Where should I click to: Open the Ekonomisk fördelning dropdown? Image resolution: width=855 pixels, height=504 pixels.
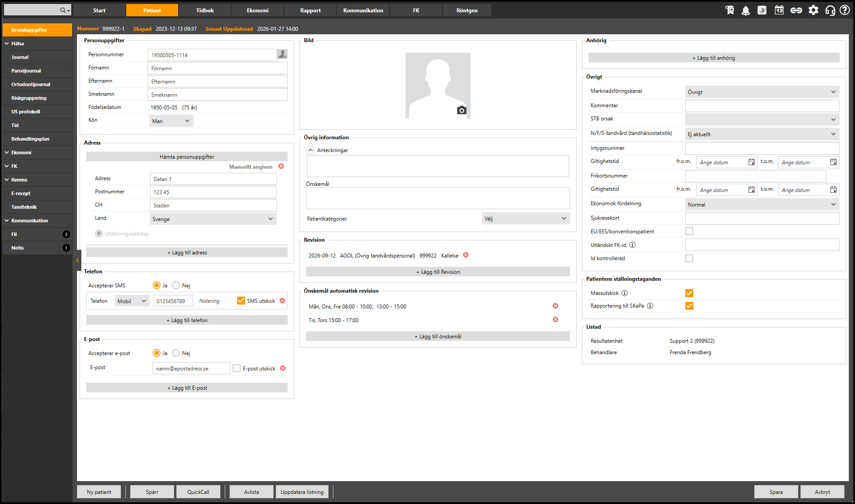point(762,204)
